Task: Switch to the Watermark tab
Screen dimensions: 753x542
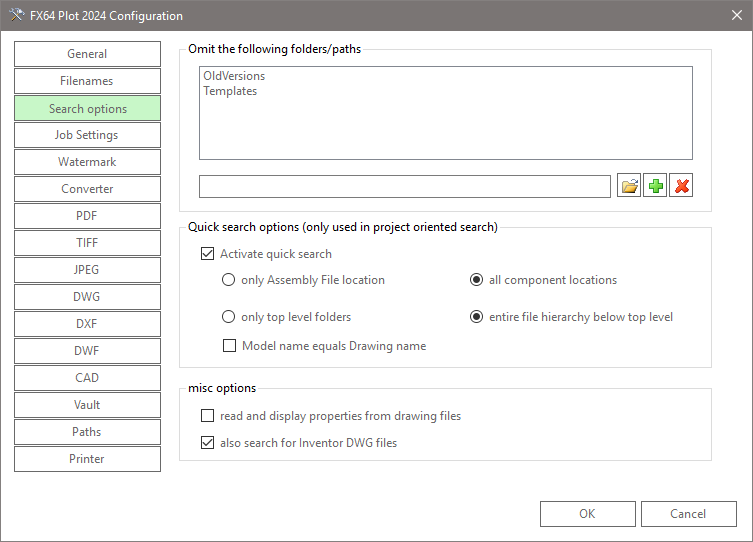Action: (87, 162)
